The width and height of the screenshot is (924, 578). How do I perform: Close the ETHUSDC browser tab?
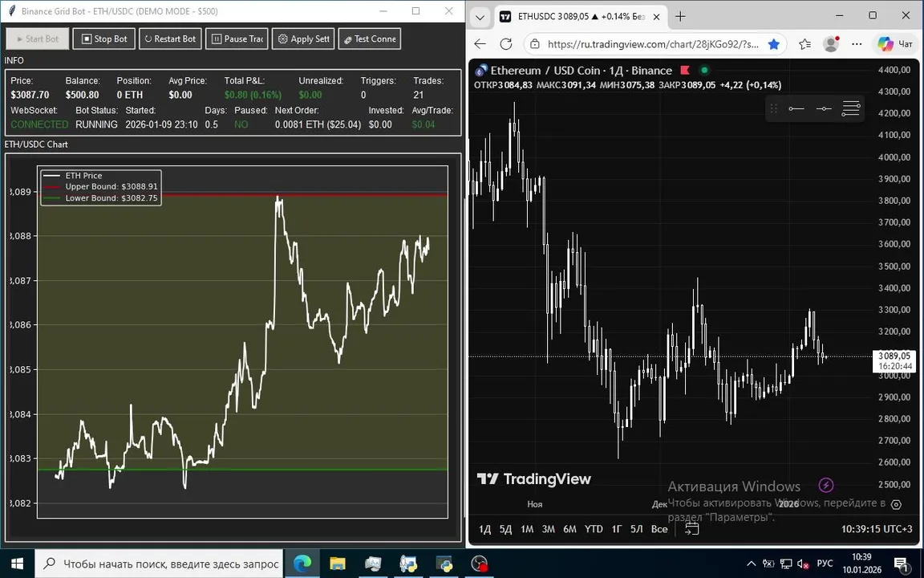[x=656, y=17]
